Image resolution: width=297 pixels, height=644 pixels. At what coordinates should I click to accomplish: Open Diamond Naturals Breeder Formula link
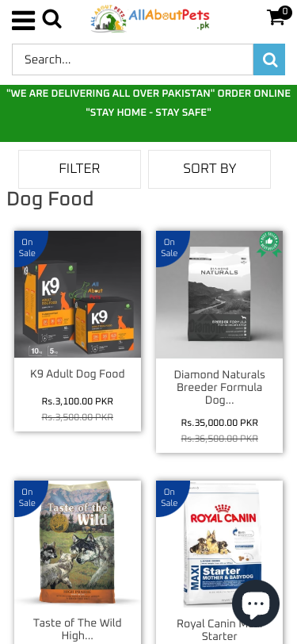219,388
